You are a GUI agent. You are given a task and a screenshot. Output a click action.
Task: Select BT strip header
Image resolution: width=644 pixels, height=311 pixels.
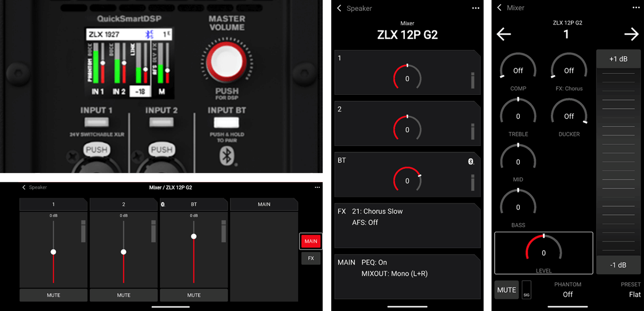pyautogui.click(x=194, y=204)
